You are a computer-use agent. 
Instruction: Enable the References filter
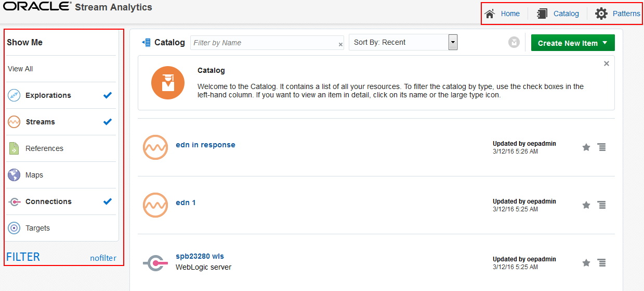point(61,148)
